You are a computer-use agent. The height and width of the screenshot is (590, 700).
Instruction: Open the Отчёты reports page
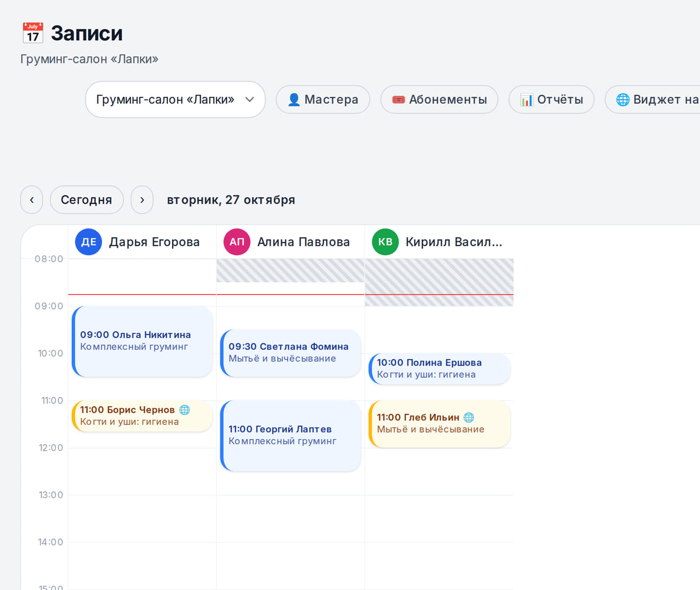point(551,100)
